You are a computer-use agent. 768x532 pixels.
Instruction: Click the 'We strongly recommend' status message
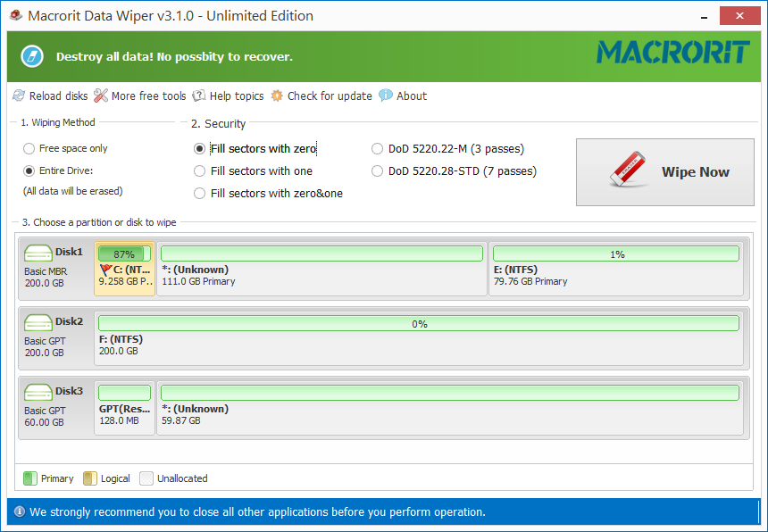click(x=257, y=512)
